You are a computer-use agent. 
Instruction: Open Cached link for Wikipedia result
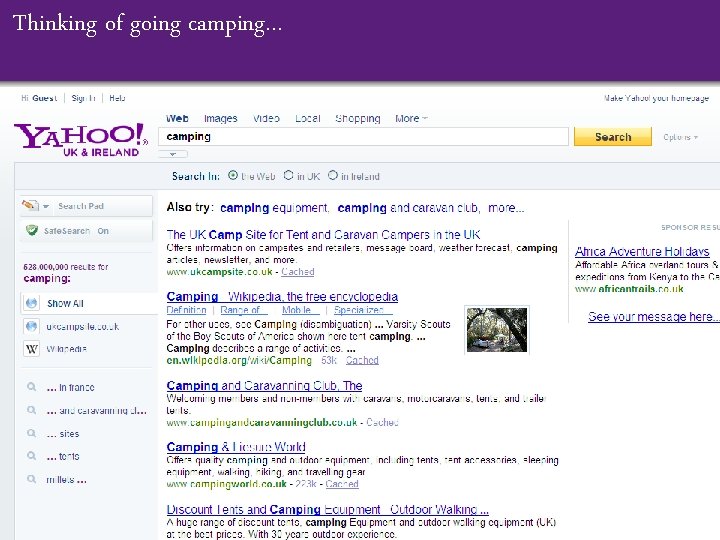[x=362, y=360]
